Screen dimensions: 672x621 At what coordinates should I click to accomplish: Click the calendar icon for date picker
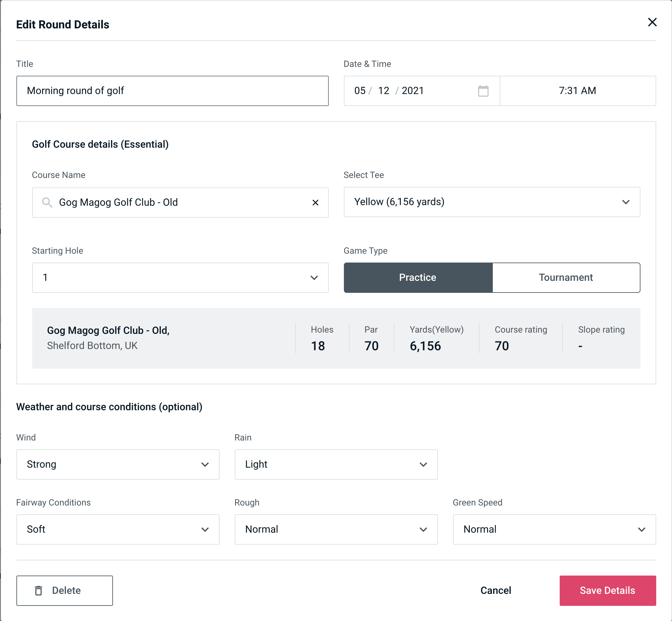tap(483, 91)
